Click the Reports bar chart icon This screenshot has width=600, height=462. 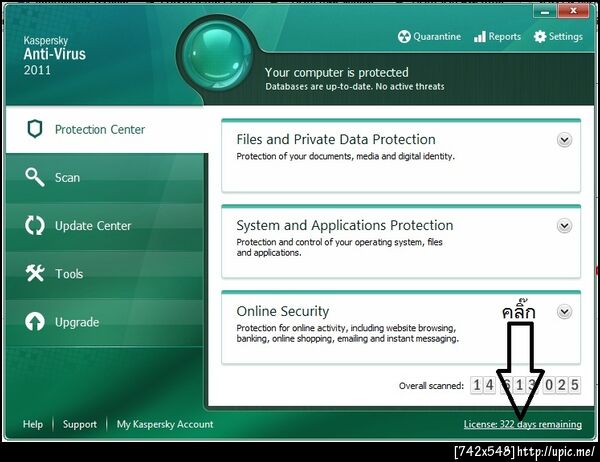[480, 37]
